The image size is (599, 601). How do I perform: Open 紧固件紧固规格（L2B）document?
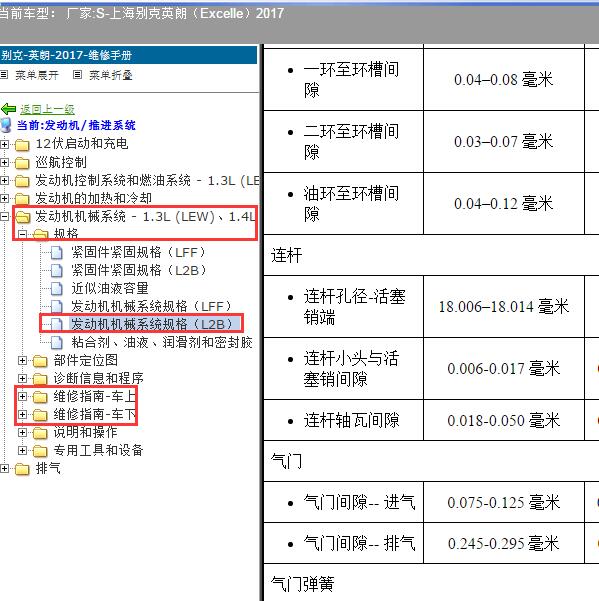[138, 271]
